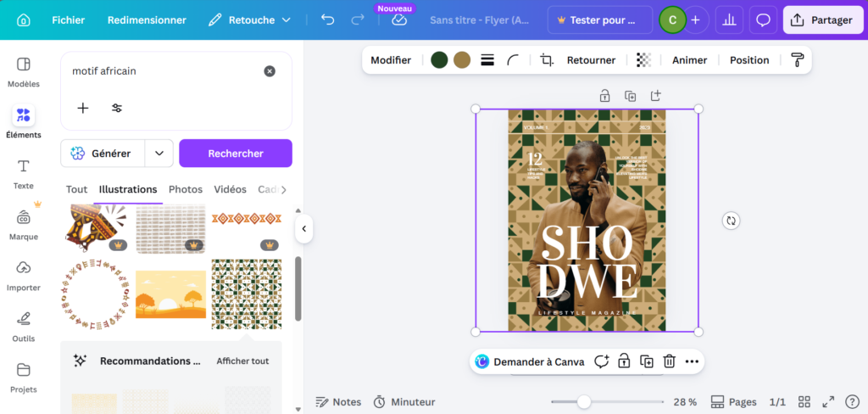Pick the dark green color swatch
Viewport: 868px width, 414px height.
[x=439, y=60]
